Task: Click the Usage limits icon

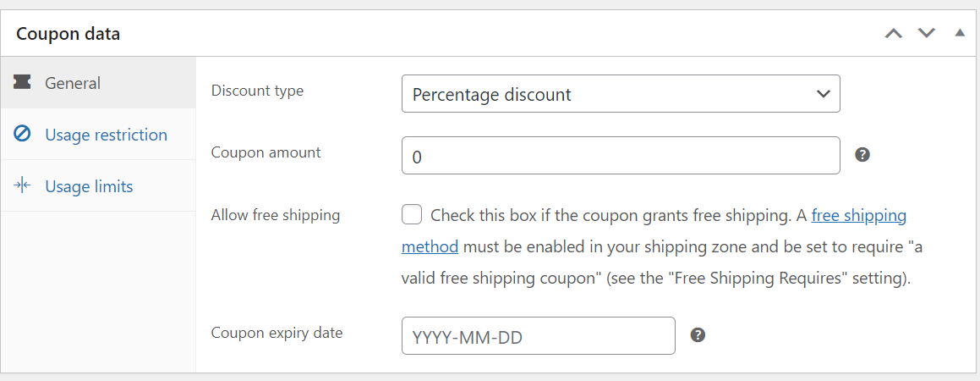Action: (x=23, y=185)
